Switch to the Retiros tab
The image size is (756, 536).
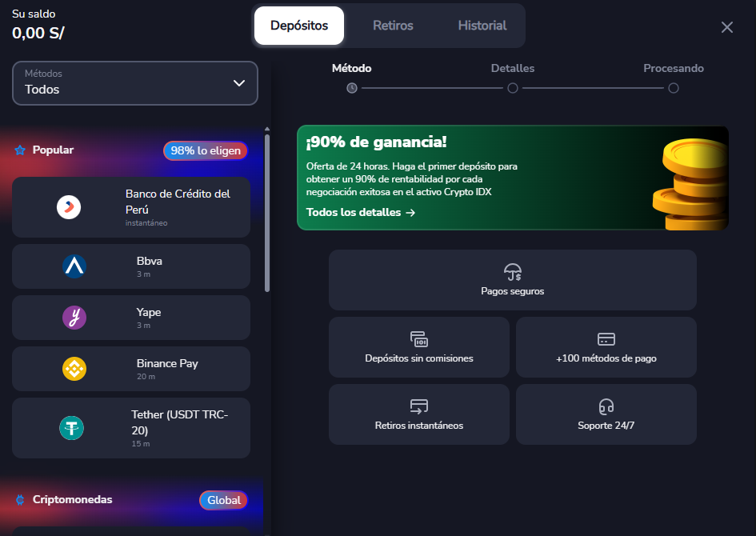(393, 26)
